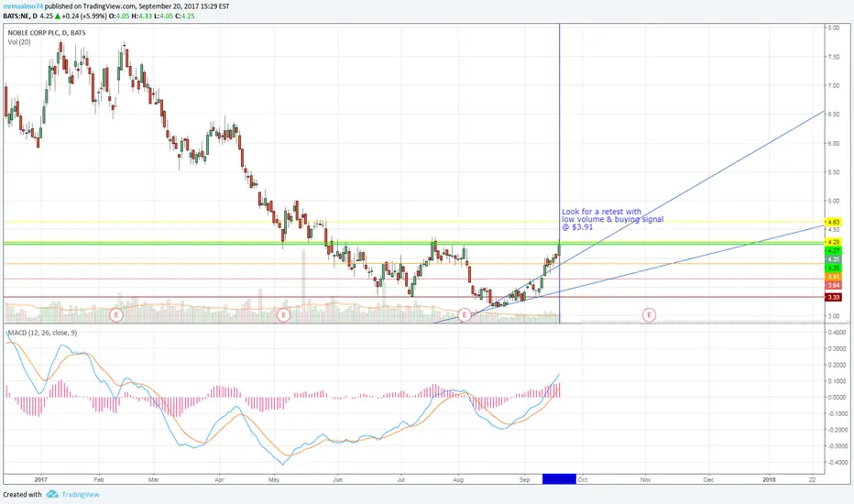This screenshot has width=854, height=504.
Task: Click the salmon 3.64 price label
Action: (x=833, y=286)
